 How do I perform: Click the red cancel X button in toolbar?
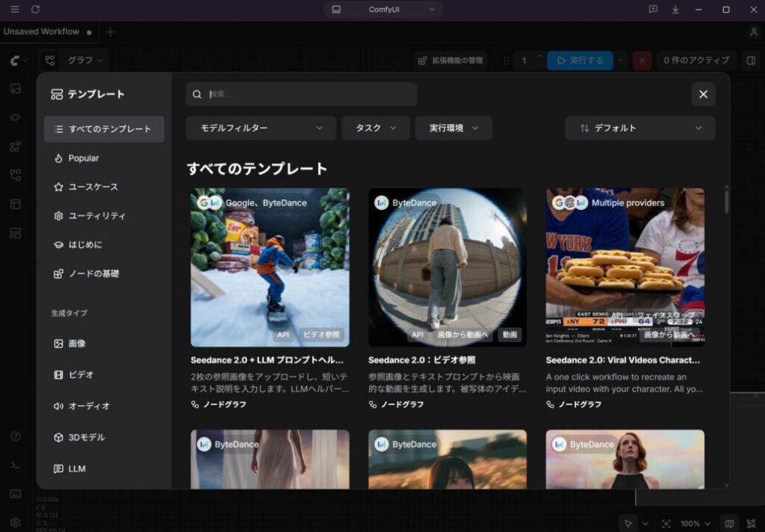pyautogui.click(x=642, y=61)
